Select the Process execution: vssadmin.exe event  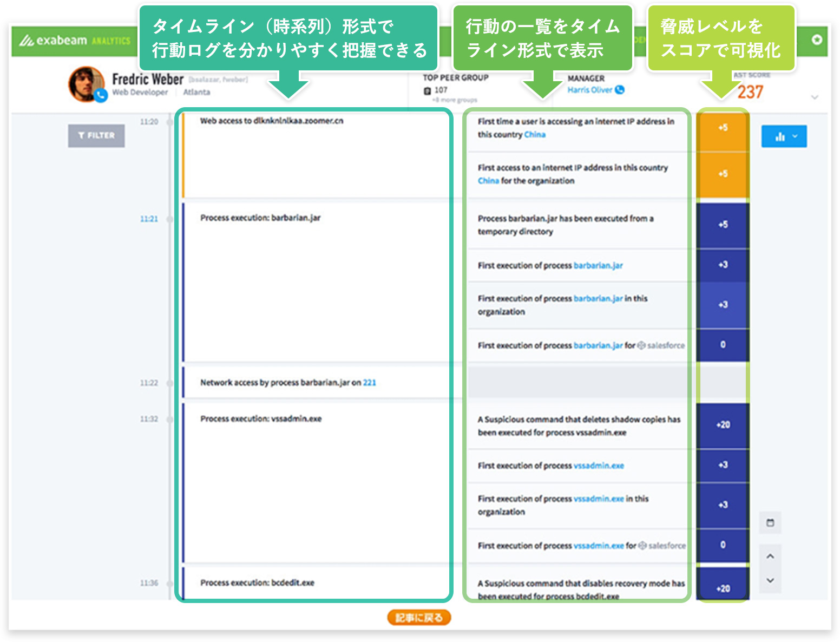(261, 419)
